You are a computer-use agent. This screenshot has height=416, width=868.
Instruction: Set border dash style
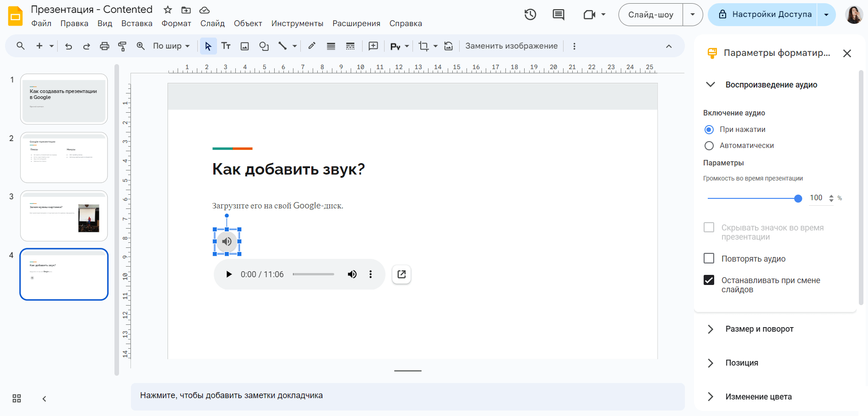click(x=350, y=46)
